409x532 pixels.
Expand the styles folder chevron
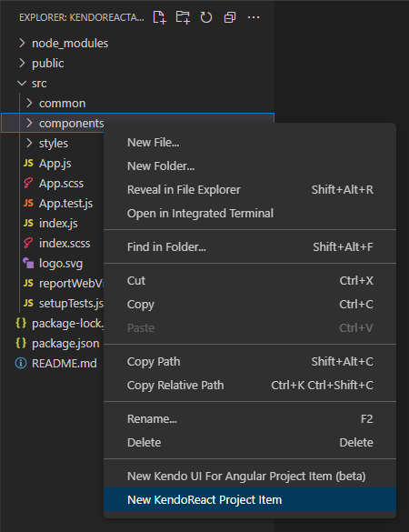point(29,143)
